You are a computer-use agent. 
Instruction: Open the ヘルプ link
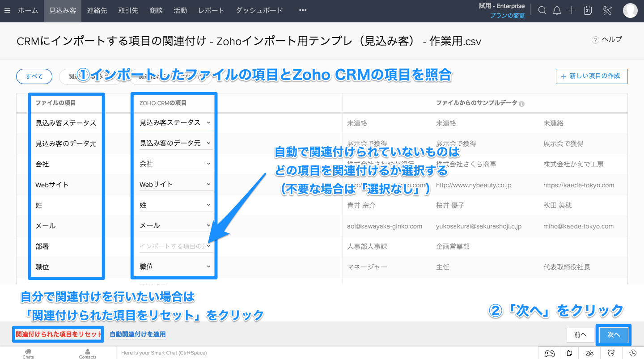[612, 40]
